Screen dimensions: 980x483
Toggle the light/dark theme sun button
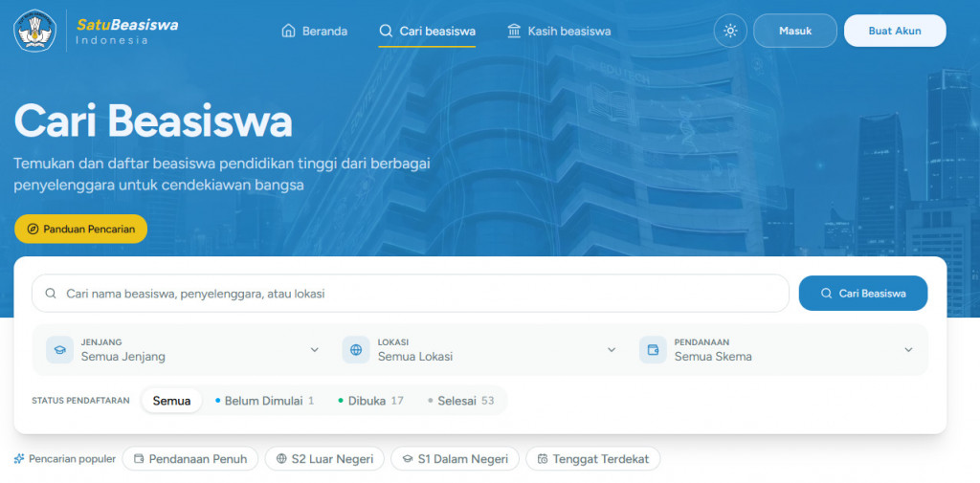(x=730, y=31)
